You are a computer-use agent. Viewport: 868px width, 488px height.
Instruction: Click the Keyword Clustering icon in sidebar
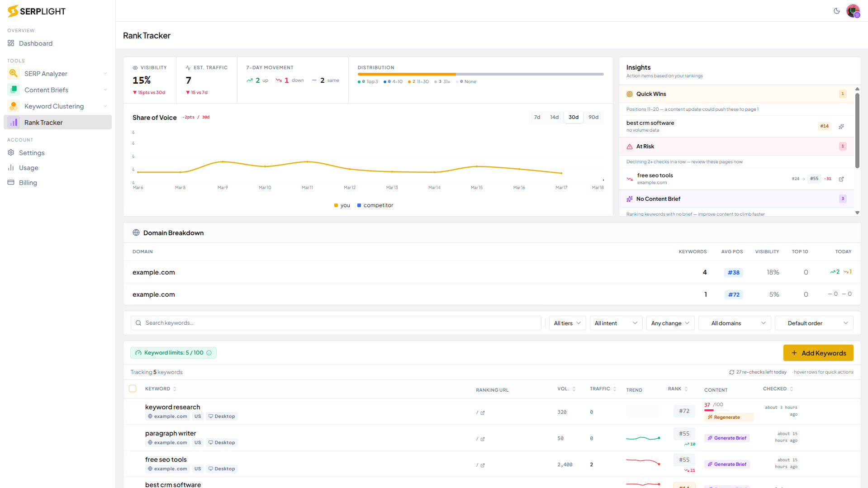click(x=13, y=106)
